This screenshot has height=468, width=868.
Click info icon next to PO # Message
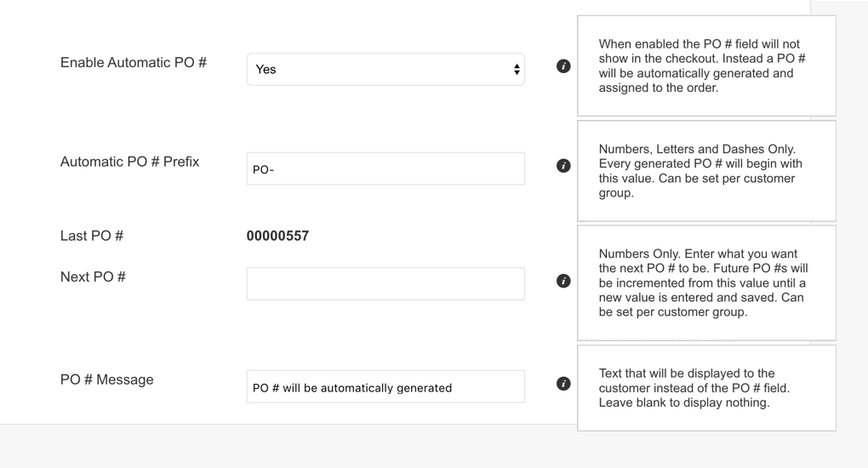click(x=563, y=383)
